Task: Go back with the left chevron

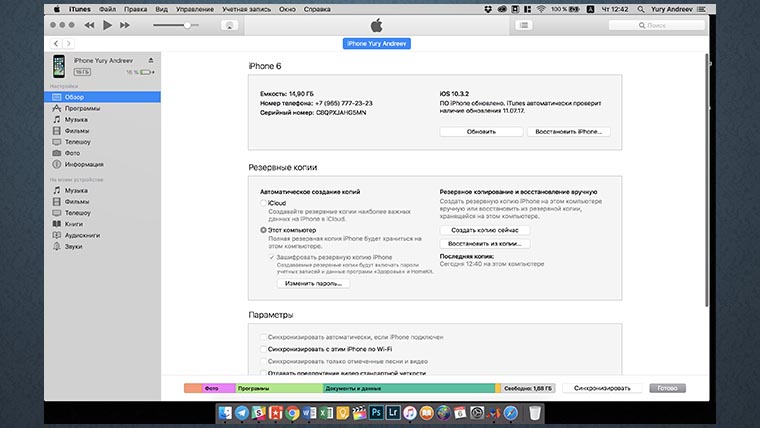Action: (56, 44)
